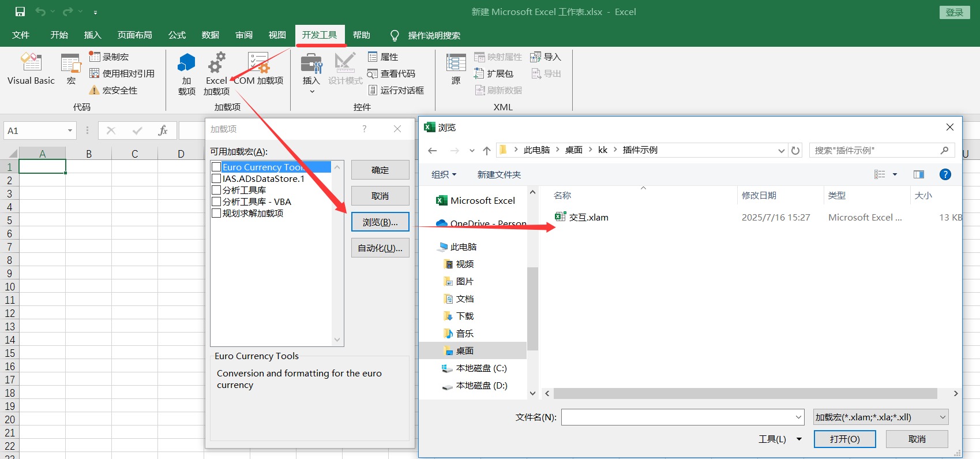The width and height of the screenshot is (980, 459).
Task: Click 查看代码 view code icon
Action: point(373,74)
